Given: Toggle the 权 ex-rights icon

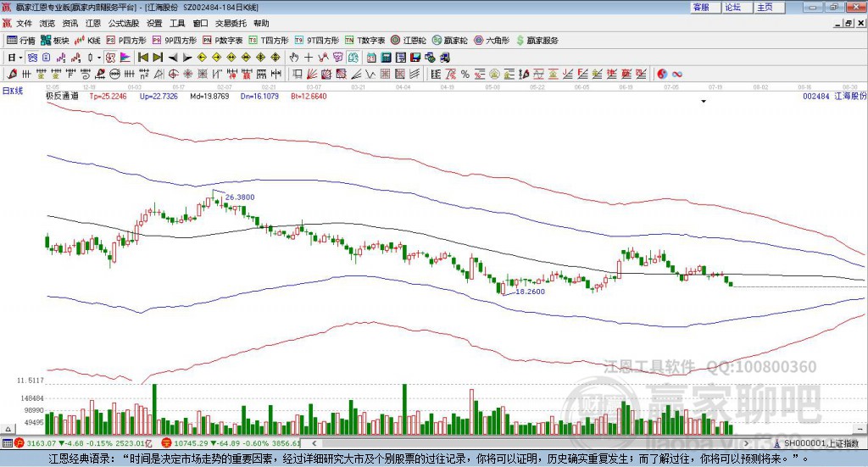Looking at the screenshot, I should (110, 58).
